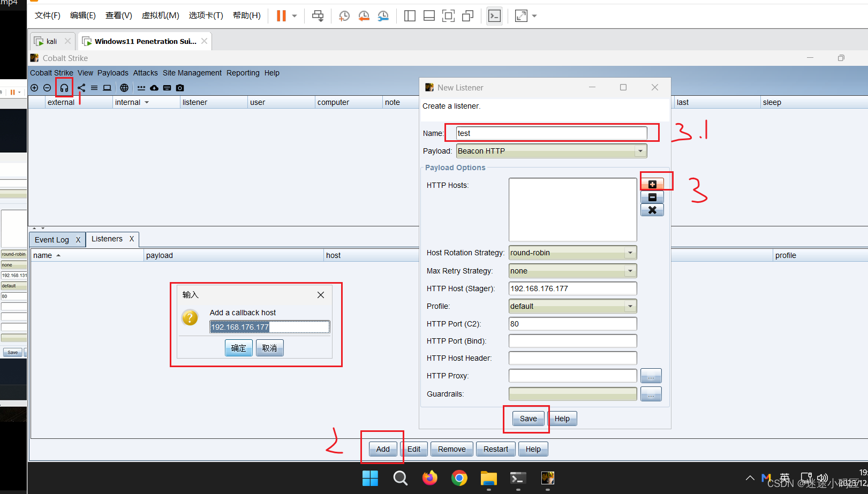The height and width of the screenshot is (494, 868).
Task: Click the Add listener button
Action: 383,449
